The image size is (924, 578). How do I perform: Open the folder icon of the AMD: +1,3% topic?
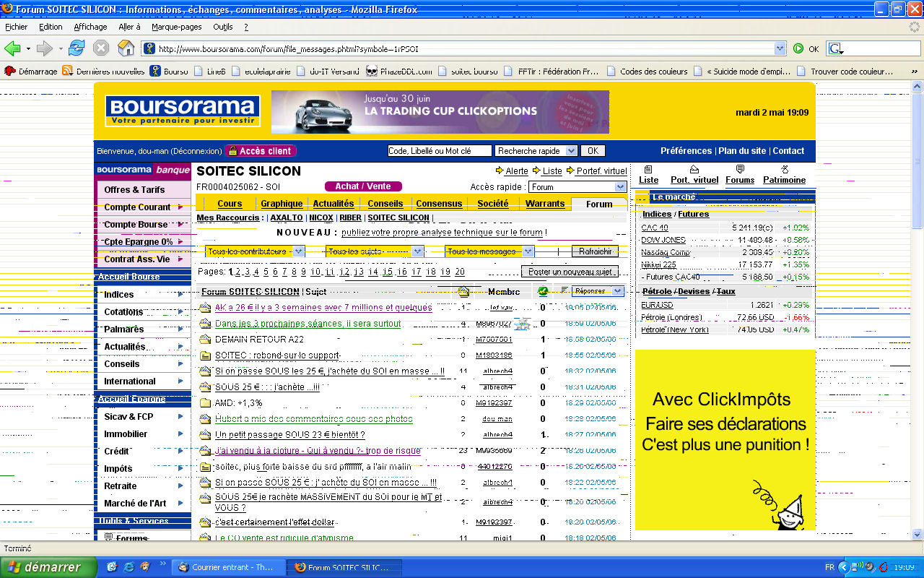205,403
